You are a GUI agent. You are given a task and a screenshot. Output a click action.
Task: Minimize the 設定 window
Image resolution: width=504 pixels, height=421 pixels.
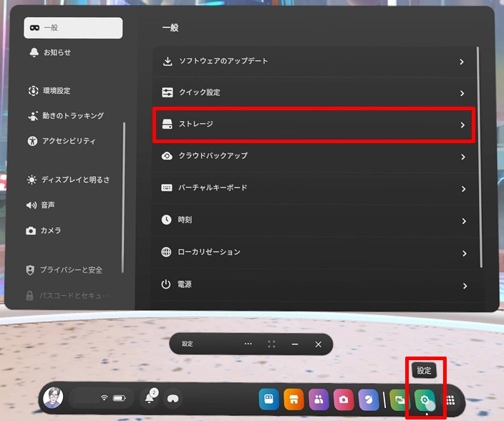pyautogui.click(x=295, y=344)
